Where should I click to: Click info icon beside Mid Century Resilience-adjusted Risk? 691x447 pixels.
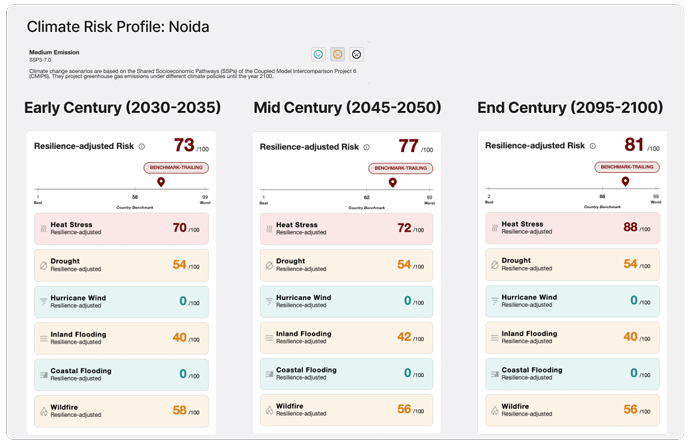(367, 147)
